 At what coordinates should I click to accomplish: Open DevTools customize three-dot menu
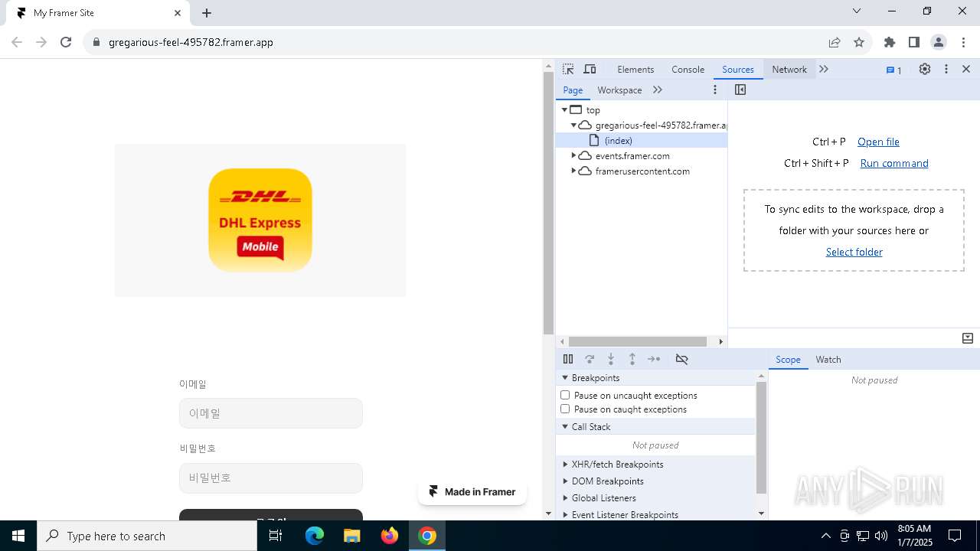coord(946,69)
